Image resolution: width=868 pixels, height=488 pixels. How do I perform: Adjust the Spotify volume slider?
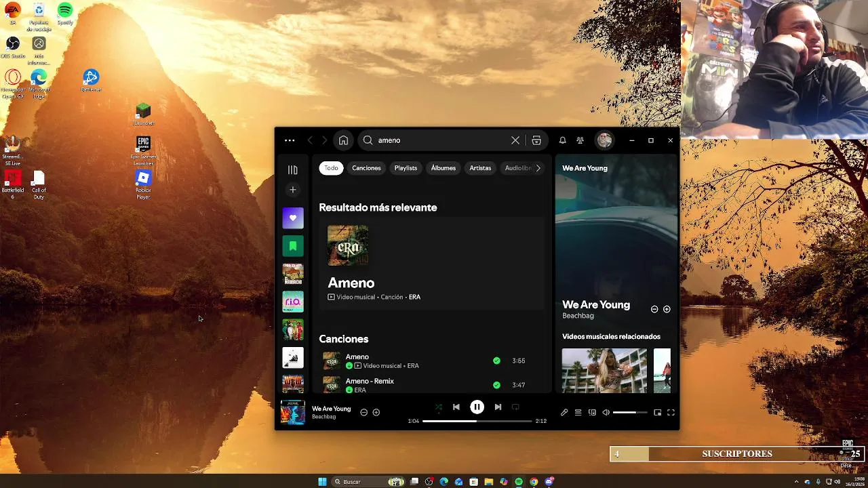[630, 412]
